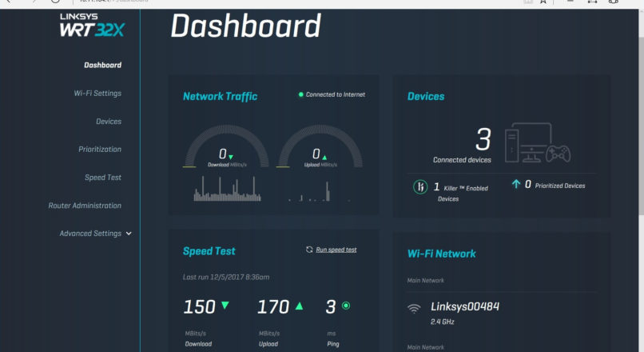This screenshot has height=352, width=644.
Task: Click the green download speed arrow beside 150
Action: pyautogui.click(x=225, y=306)
